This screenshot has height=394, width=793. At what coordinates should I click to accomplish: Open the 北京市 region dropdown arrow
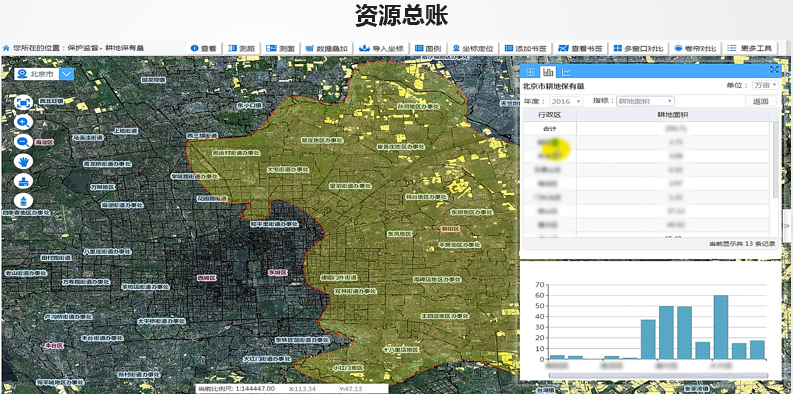67,74
